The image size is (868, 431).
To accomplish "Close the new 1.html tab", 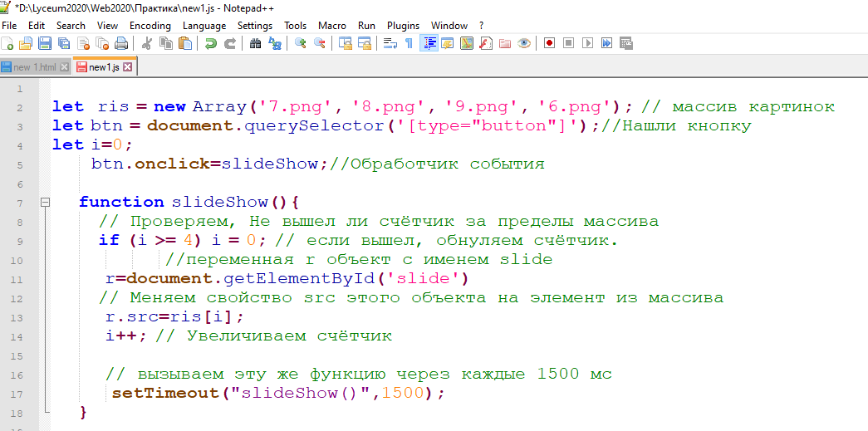I will coord(64,67).
